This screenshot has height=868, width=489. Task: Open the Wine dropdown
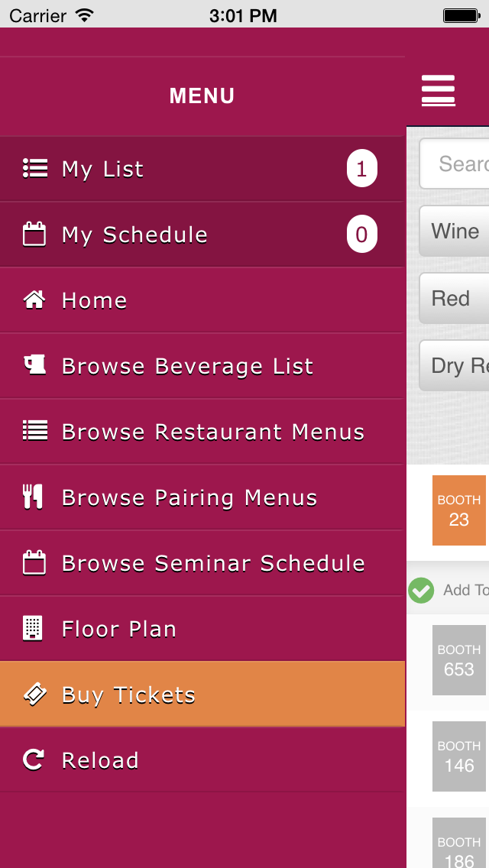click(455, 232)
